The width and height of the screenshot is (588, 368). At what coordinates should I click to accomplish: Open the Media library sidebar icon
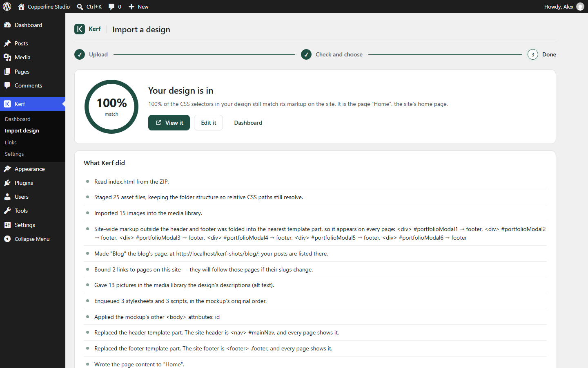click(7, 57)
